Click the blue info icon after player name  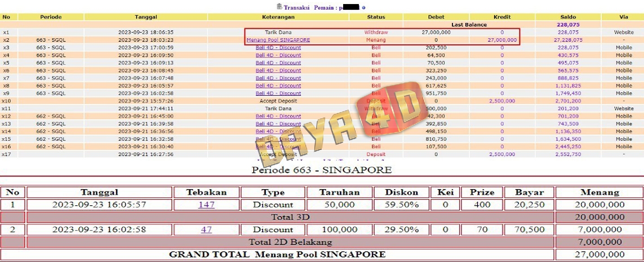coord(363,8)
